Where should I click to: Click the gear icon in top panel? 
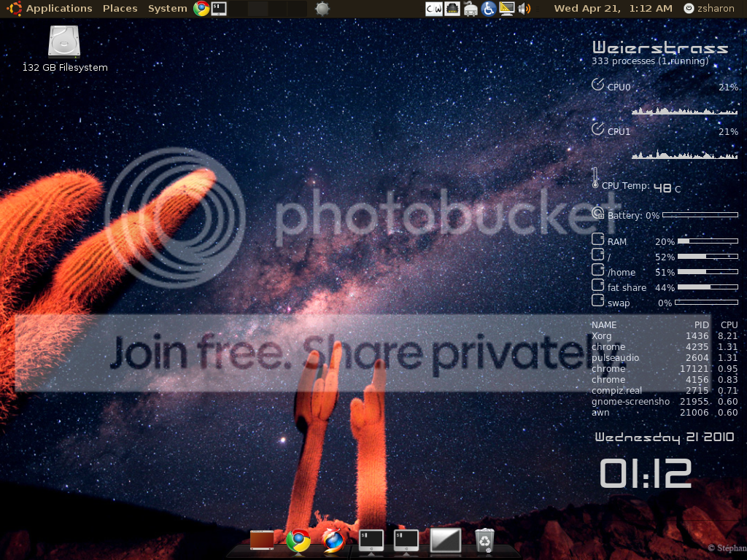pos(322,9)
